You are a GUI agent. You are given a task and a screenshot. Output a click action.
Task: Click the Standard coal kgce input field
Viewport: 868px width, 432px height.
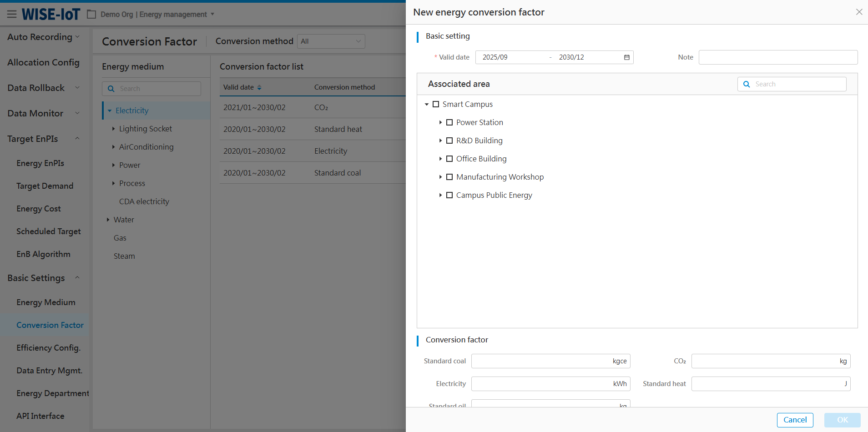pyautogui.click(x=541, y=361)
